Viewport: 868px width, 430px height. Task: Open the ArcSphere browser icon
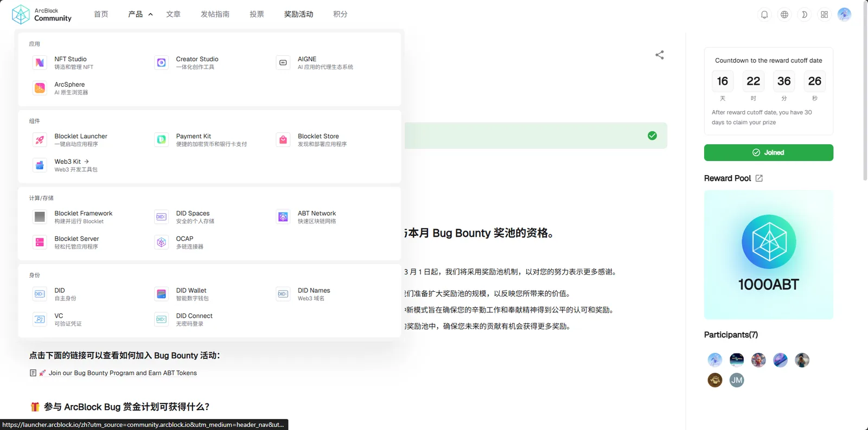click(40, 88)
